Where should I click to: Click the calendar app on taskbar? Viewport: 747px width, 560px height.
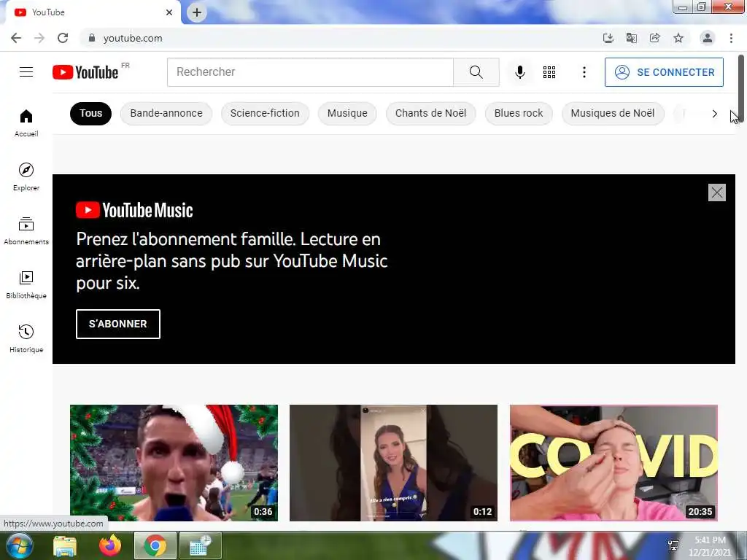click(200, 545)
